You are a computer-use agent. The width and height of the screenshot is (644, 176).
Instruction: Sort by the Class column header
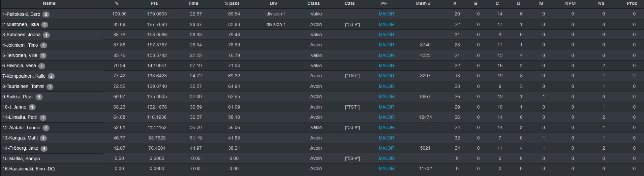coord(313,3)
